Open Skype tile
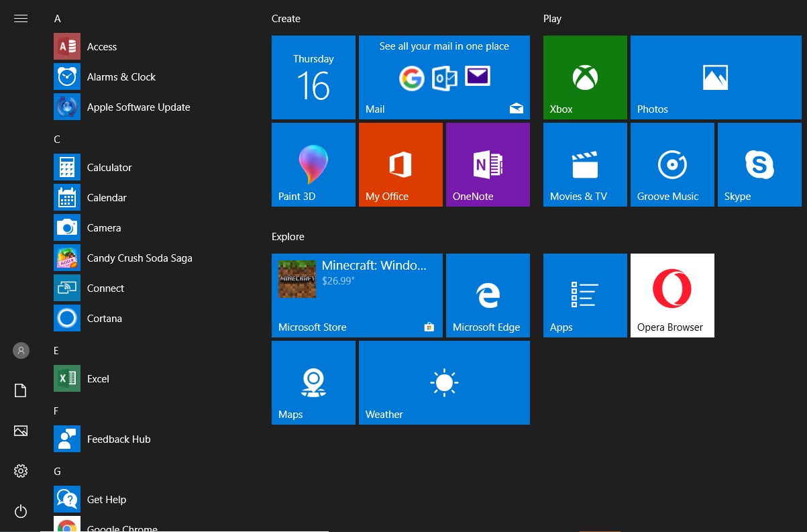The width and height of the screenshot is (807, 532). (759, 164)
